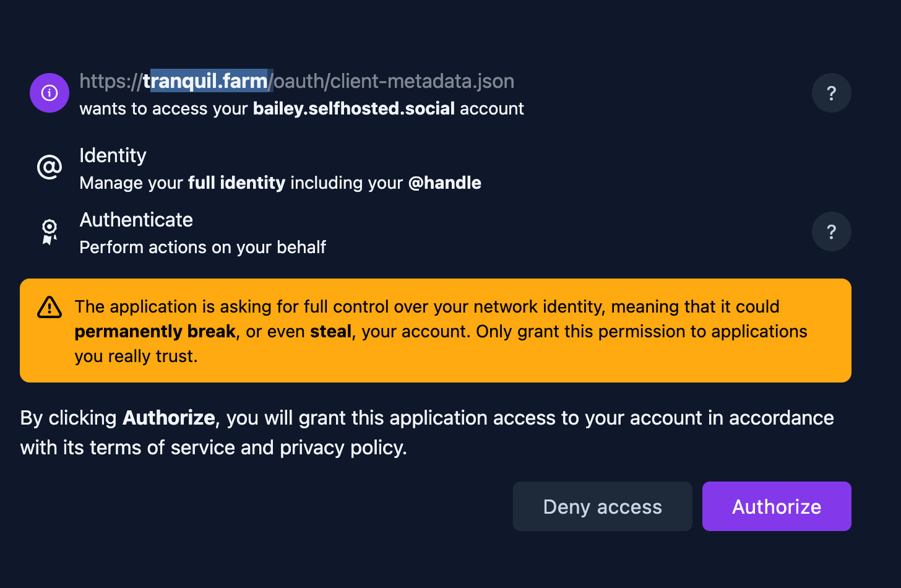Click bold 'Authorize' in consent paragraph
The width and height of the screenshot is (901, 588).
pos(168,418)
